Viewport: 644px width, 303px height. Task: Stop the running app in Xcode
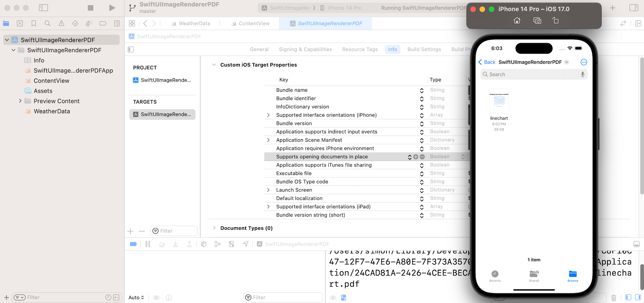(91, 8)
